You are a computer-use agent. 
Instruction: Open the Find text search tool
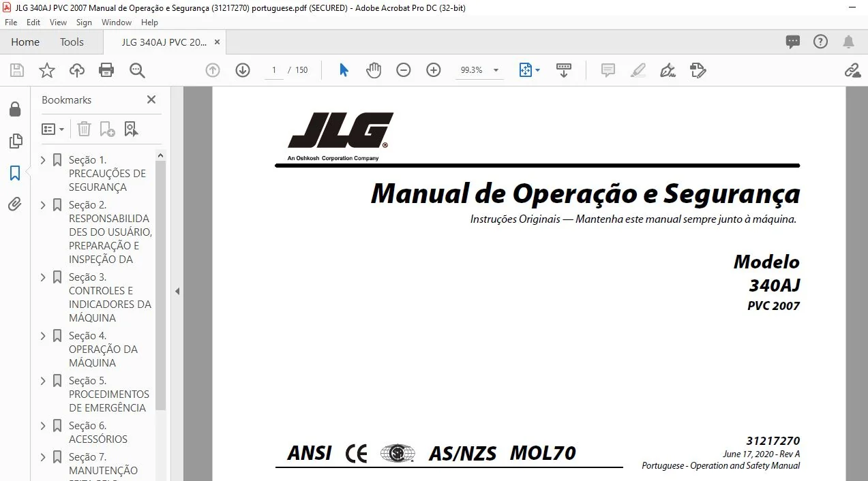pyautogui.click(x=137, y=70)
